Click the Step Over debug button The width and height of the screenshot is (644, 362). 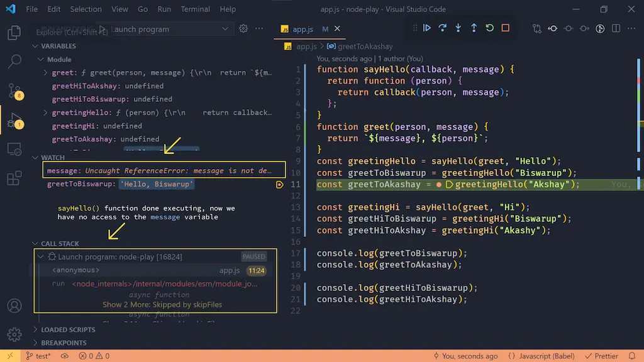442,28
